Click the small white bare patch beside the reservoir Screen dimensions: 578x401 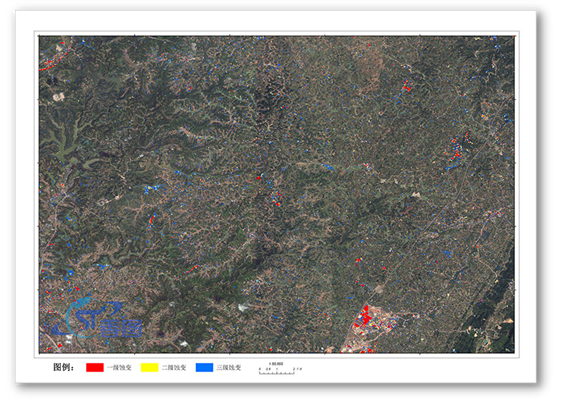coord(58,97)
